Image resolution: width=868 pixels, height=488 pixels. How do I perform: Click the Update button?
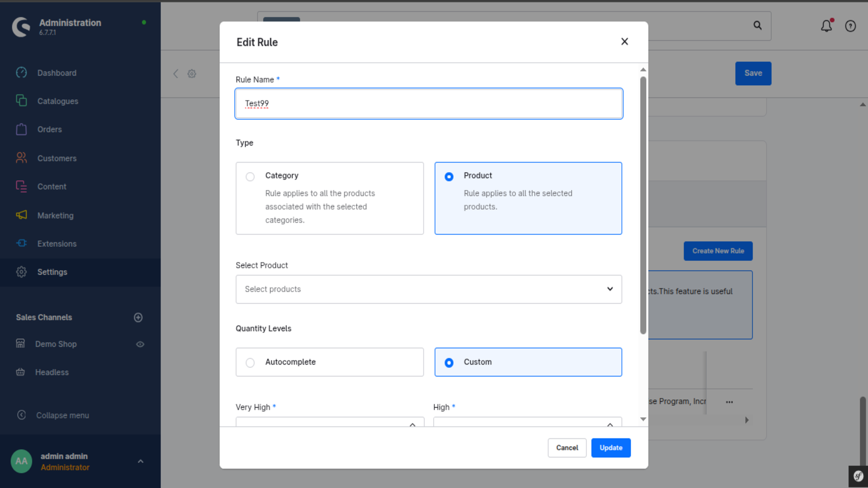pos(611,448)
